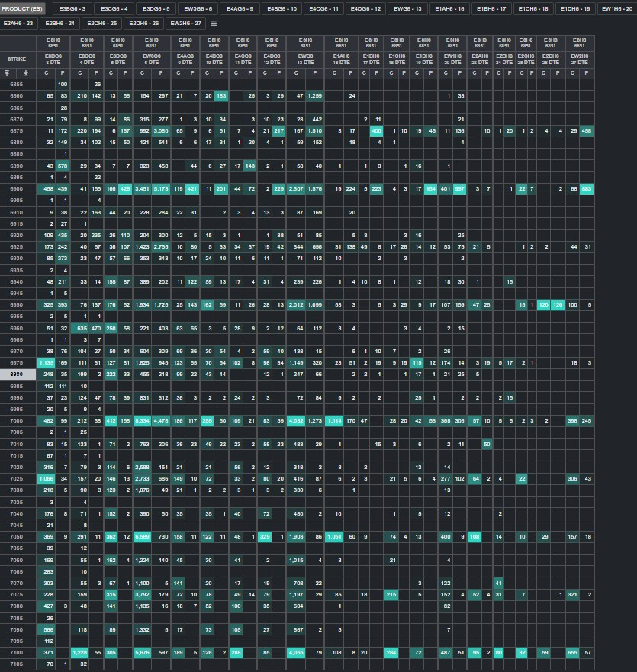The width and height of the screenshot is (637, 672).
Task: Select the 6855 strike row label
Action: [17, 85]
